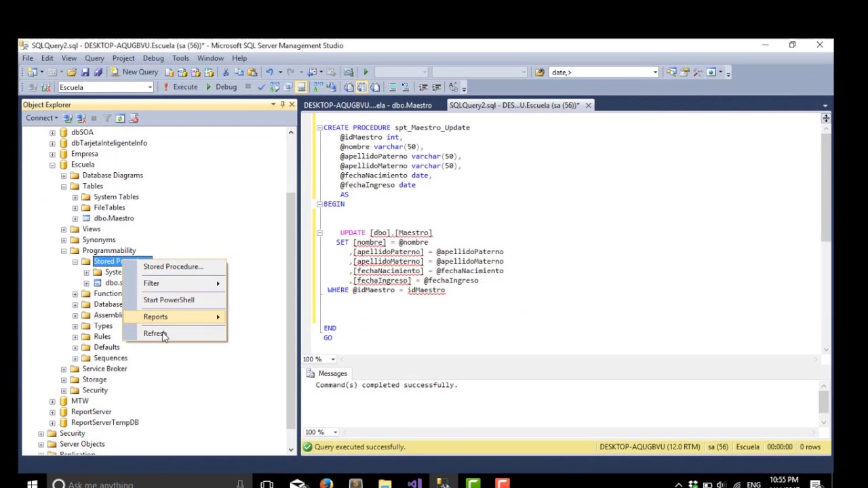Click the green Start play icon

coord(366,72)
